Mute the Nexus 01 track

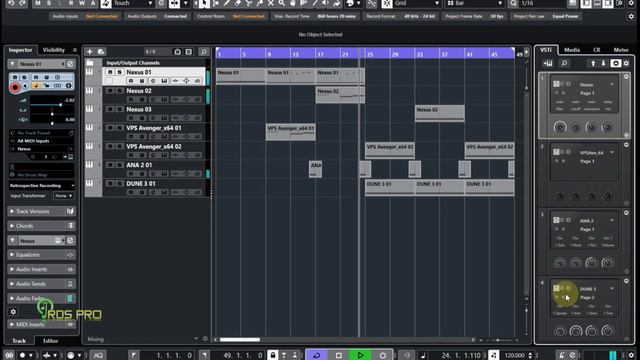point(110,72)
